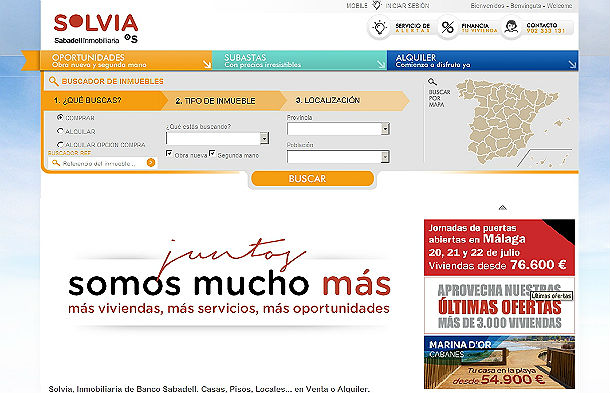Open the Población dropdown
The image size is (610, 393).
click(338, 156)
